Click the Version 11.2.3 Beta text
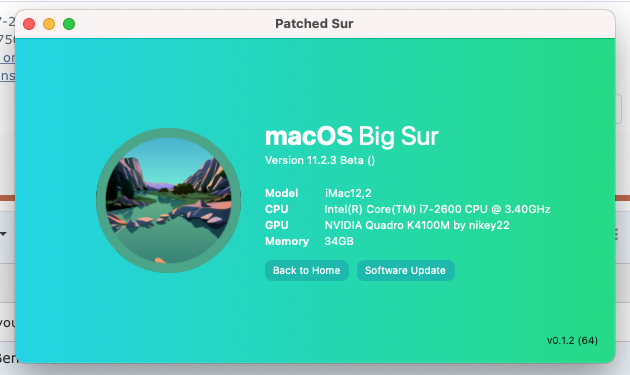Viewport: 630px width, 375px height. pos(320,160)
